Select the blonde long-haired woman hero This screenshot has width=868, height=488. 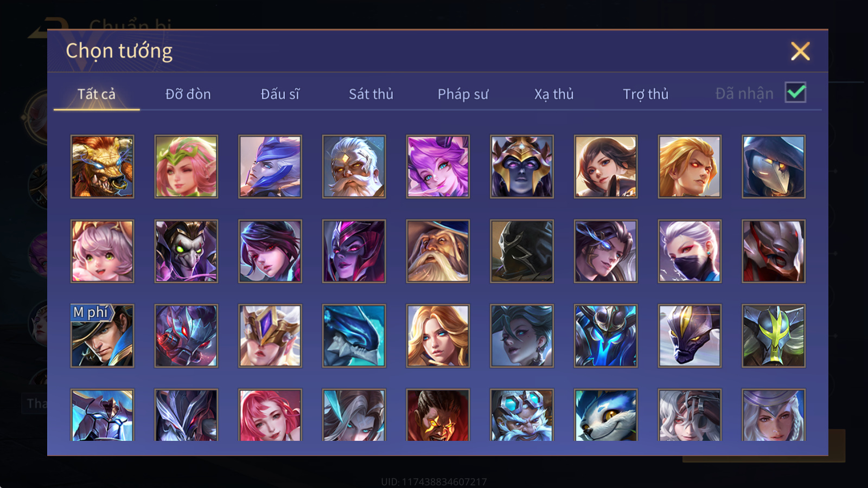click(438, 336)
